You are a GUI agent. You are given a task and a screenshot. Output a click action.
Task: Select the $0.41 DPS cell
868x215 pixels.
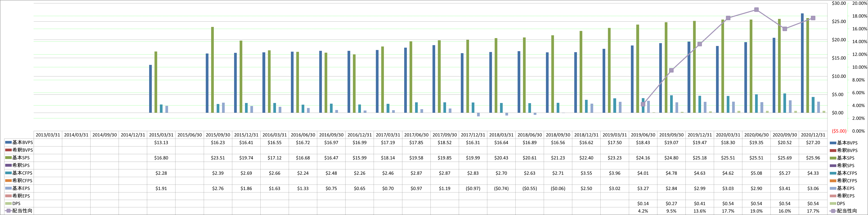click(700, 204)
